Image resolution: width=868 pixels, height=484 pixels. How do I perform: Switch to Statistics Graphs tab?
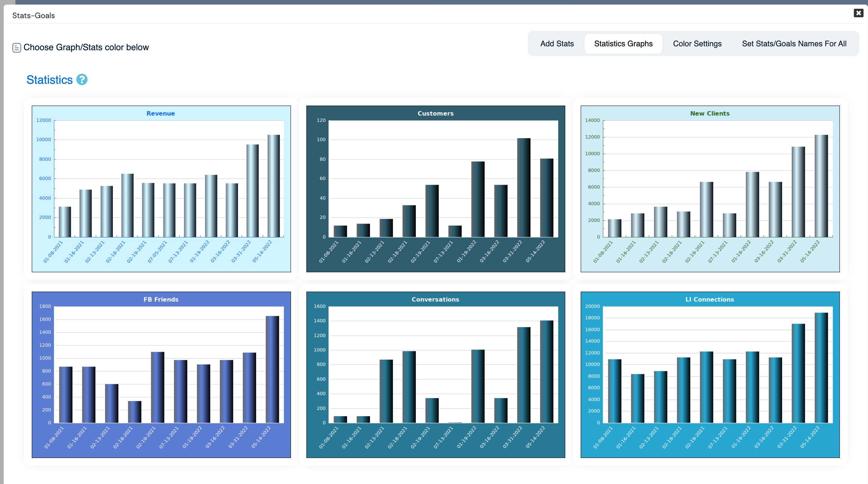tap(623, 44)
